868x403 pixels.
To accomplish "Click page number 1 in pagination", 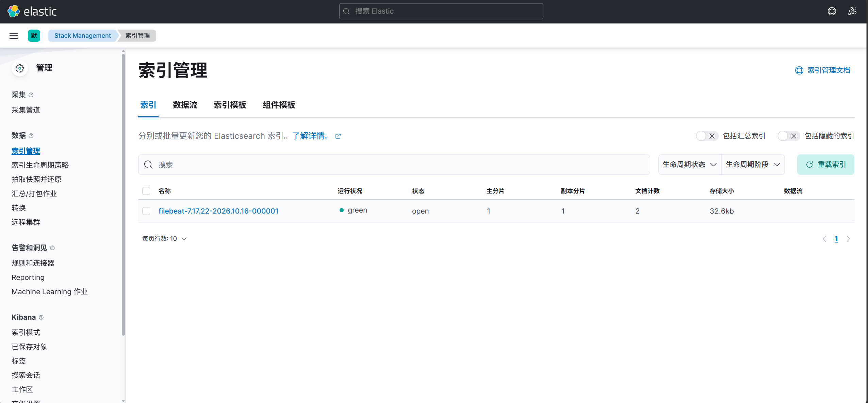I will [836, 239].
